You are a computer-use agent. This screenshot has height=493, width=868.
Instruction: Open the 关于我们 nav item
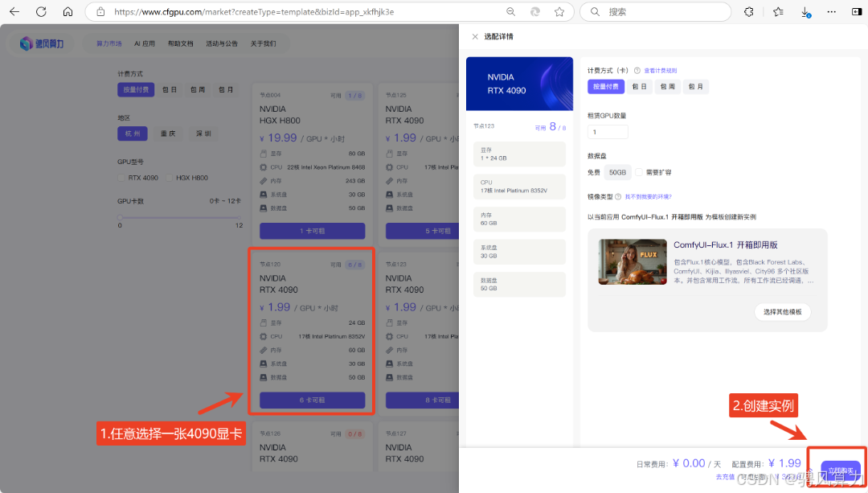[x=263, y=43]
